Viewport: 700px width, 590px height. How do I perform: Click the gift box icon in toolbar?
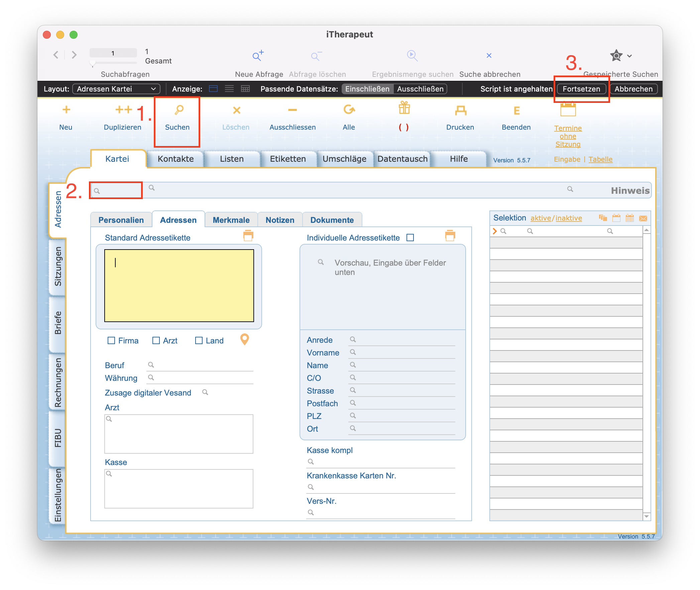tap(404, 108)
